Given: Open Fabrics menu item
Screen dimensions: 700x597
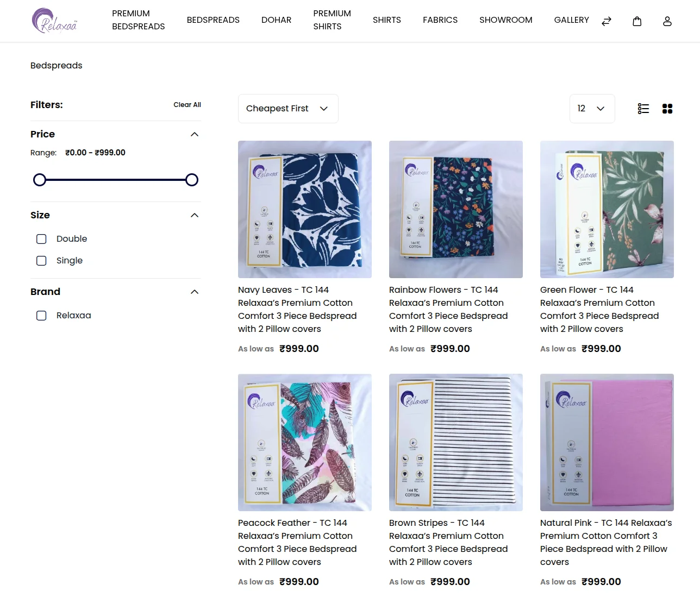Looking at the screenshot, I should click(440, 20).
